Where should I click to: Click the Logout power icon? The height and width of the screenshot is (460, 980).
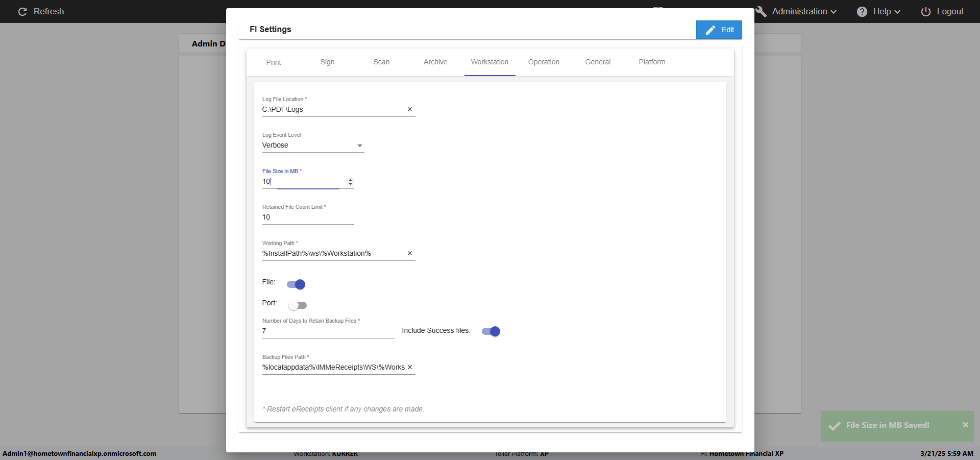(925, 11)
